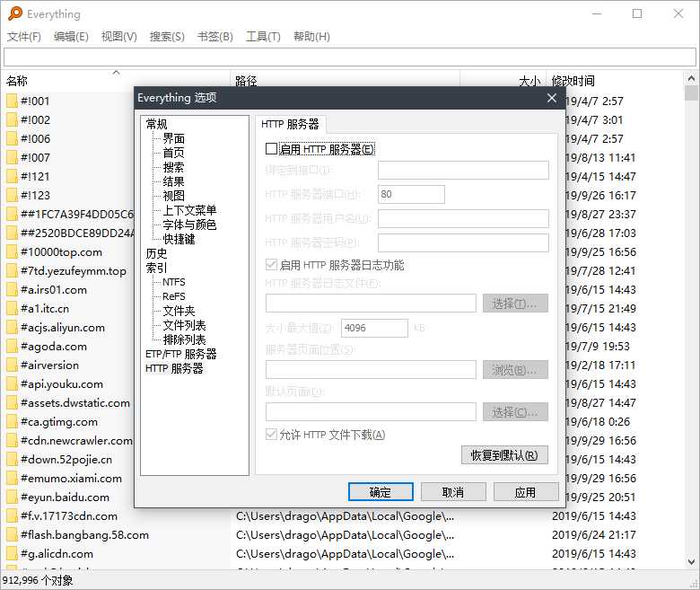Select 历史 in options tree
The width and height of the screenshot is (700, 590).
point(156,253)
